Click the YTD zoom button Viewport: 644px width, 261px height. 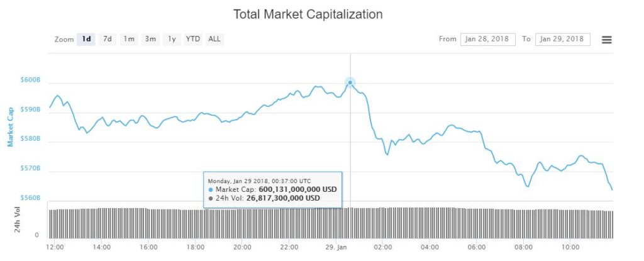pyautogui.click(x=193, y=39)
